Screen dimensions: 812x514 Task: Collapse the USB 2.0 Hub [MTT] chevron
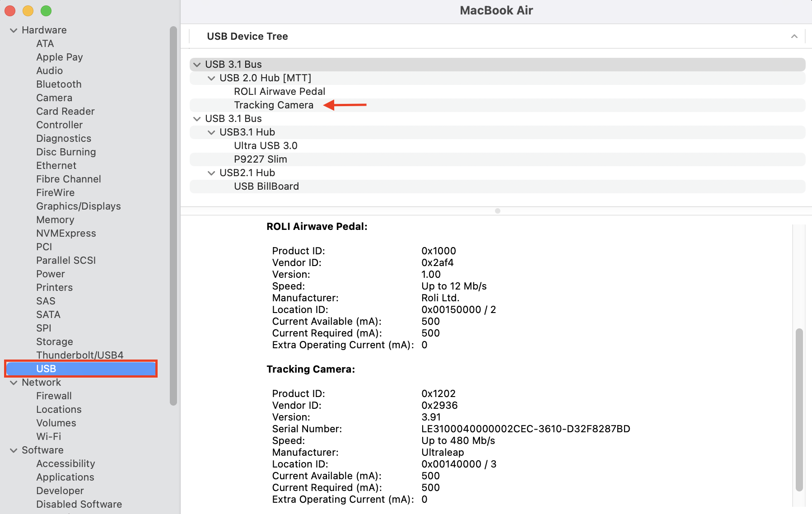coord(211,78)
